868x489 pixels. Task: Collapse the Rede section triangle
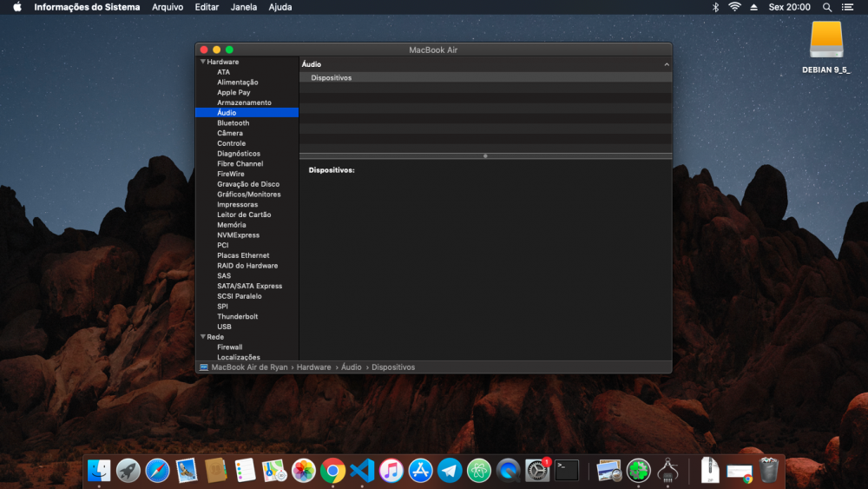click(x=202, y=337)
